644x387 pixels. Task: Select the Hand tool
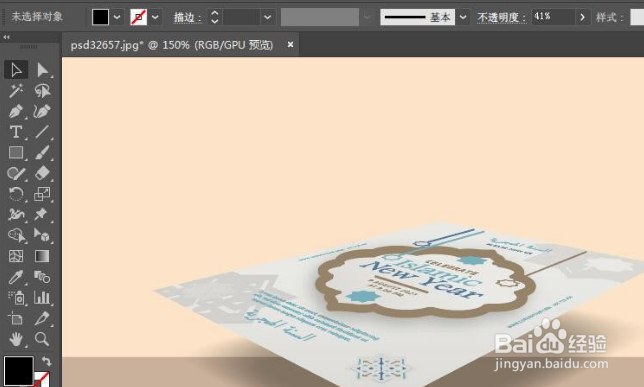16,339
